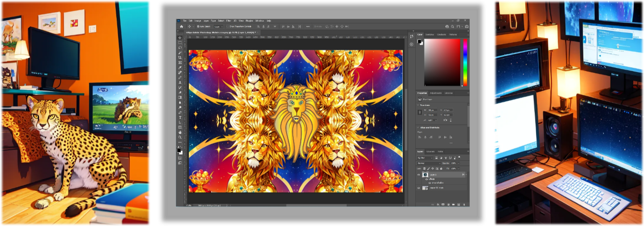Screen dimensions: 644x226
Task: Open the layer blend mode Normal dropdown
Action: point(429,163)
